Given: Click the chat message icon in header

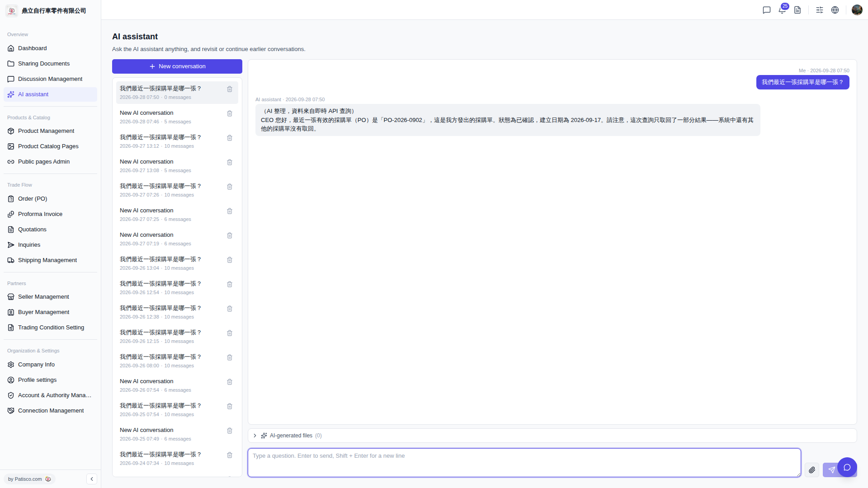Looking at the screenshot, I should click(x=767, y=10).
